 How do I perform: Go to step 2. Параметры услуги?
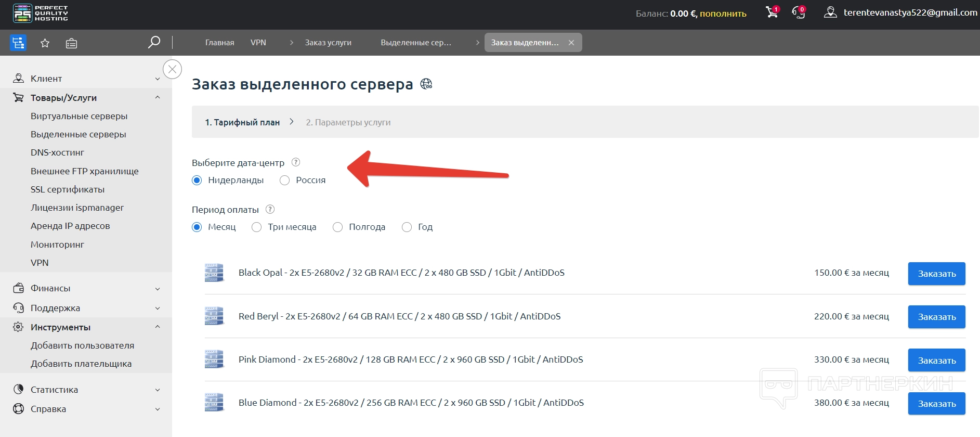click(x=348, y=122)
